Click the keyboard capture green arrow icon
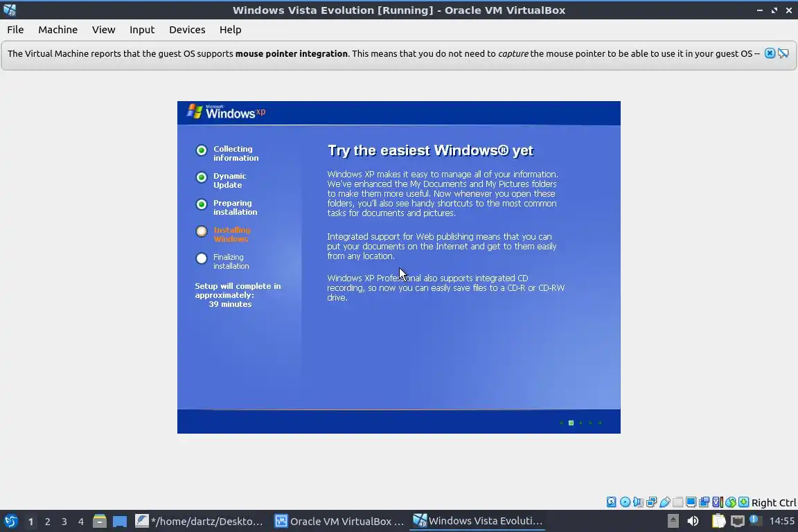Screen dimensions: 798x532 (743, 502)
